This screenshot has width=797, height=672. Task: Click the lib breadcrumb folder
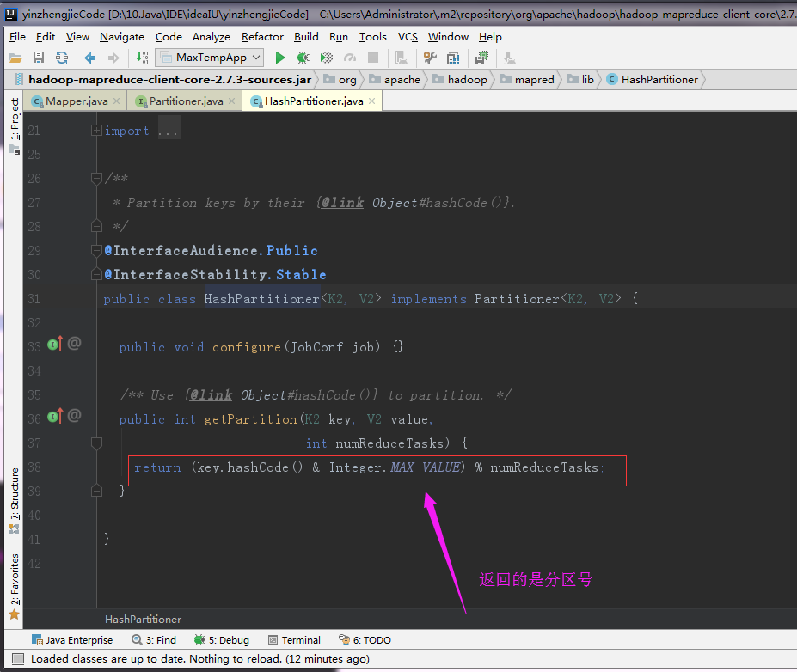[580, 80]
